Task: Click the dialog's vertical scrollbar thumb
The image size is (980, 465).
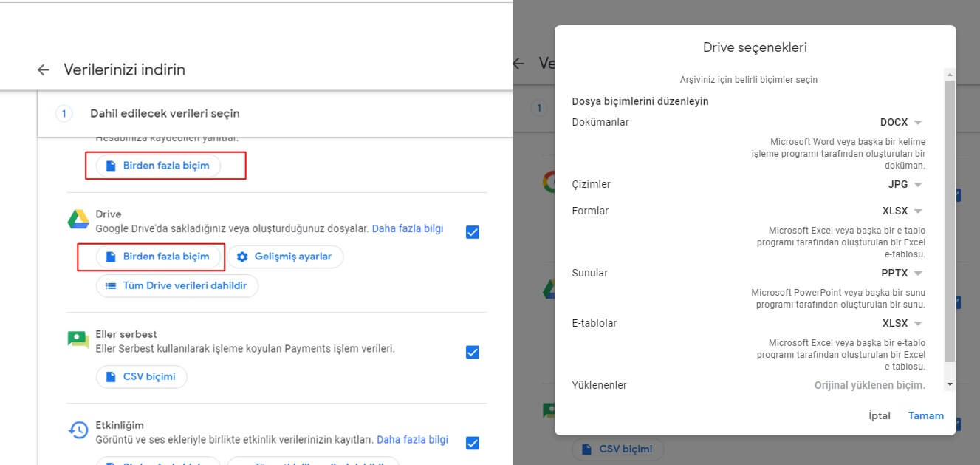Action: coord(950,220)
